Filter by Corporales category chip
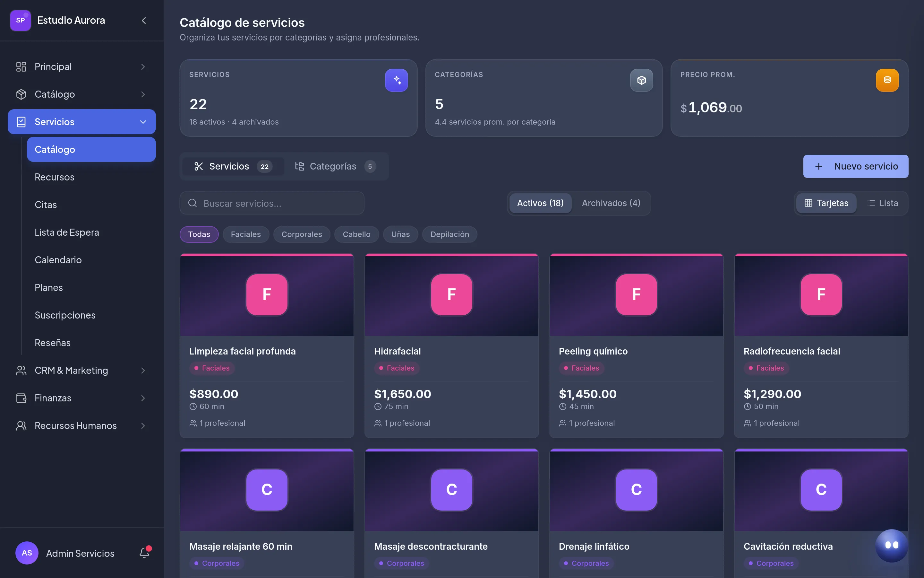Image resolution: width=924 pixels, height=578 pixels. point(302,234)
